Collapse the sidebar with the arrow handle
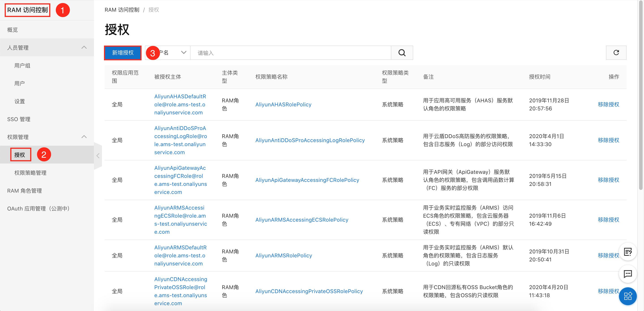This screenshot has height=311, width=644. point(98,156)
